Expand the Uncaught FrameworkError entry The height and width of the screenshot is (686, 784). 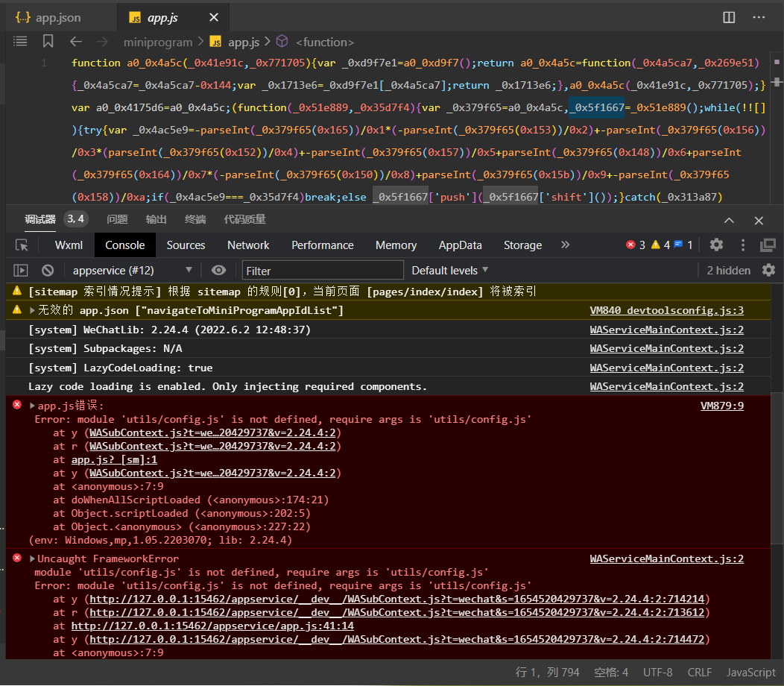(x=32, y=559)
